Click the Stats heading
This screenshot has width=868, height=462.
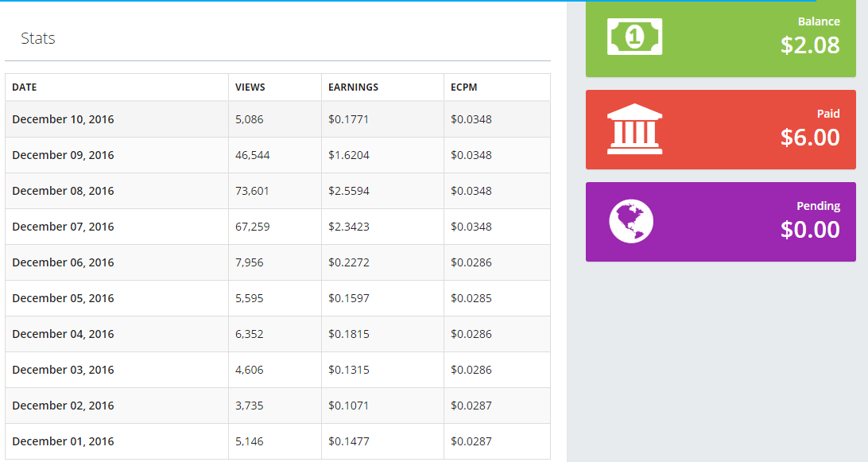(x=37, y=38)
